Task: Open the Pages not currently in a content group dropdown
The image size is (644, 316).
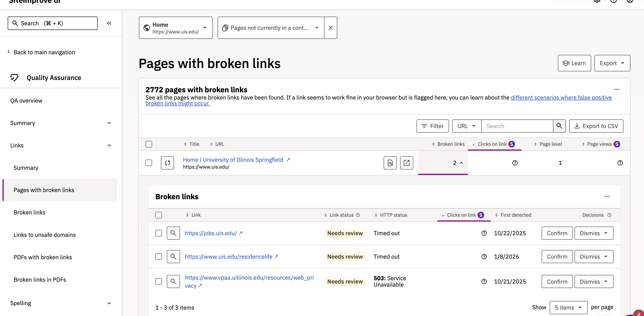Action: 271,28
